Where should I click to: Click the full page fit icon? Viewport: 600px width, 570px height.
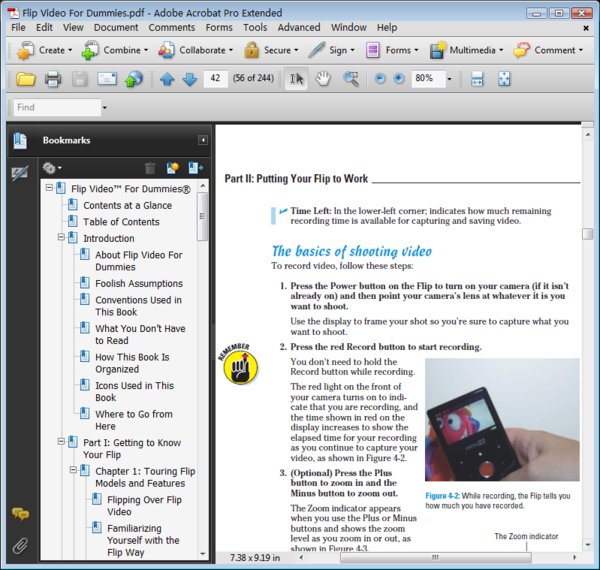[504, 79]
